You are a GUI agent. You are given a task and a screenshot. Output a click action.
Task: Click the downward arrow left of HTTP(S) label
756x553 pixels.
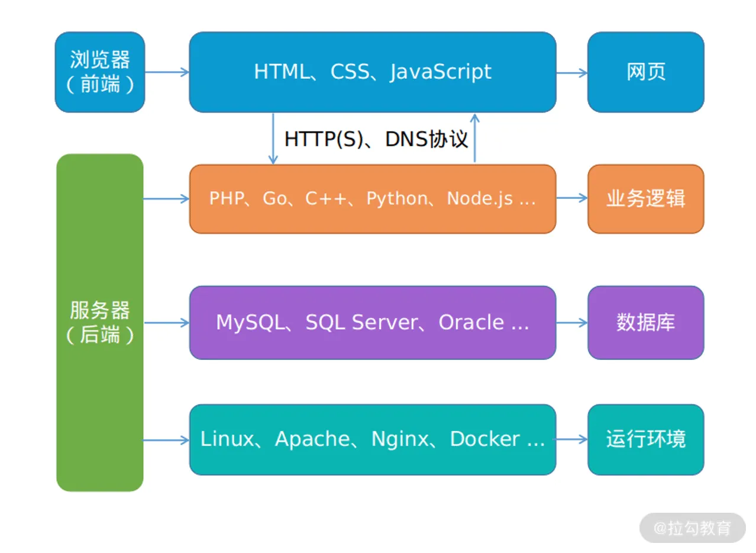click(273, 139)
